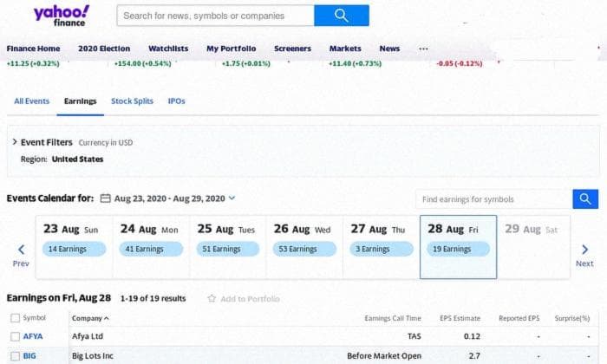Click the Reported EPS column header
The image size is (607, 364).
(x=519, y=318)
